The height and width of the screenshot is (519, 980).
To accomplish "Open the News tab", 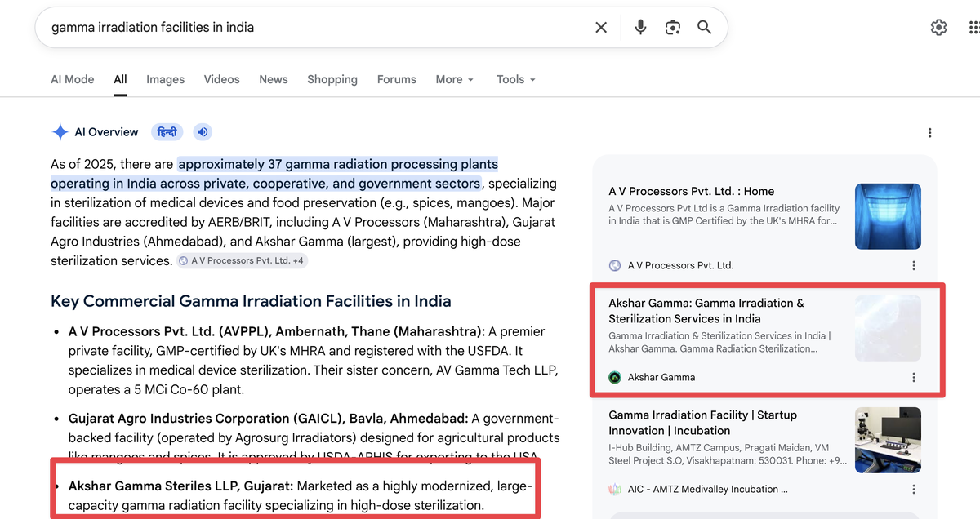I will [274, 79].
